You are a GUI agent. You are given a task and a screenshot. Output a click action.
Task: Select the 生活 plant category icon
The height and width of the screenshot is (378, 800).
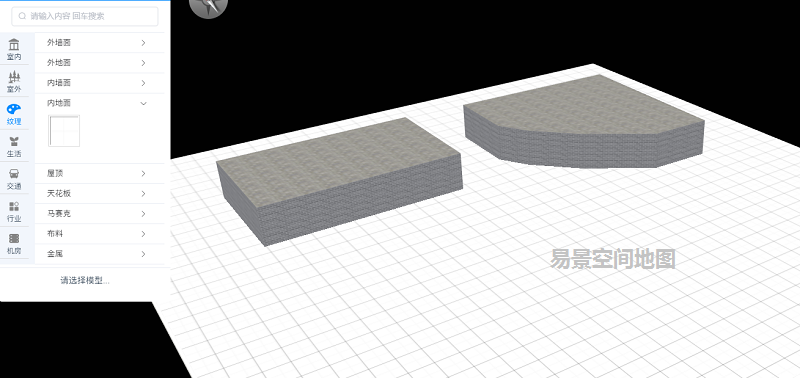14,141
